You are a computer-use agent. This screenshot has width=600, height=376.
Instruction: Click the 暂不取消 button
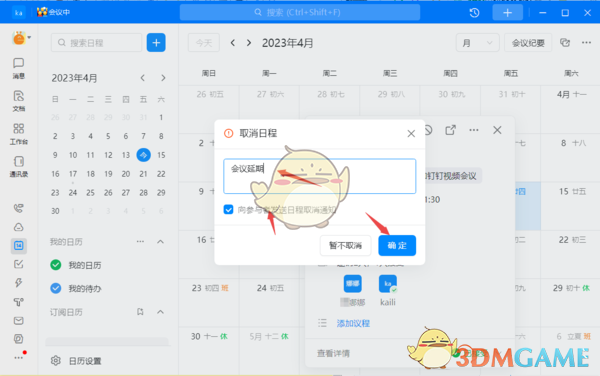pos(346,245)
